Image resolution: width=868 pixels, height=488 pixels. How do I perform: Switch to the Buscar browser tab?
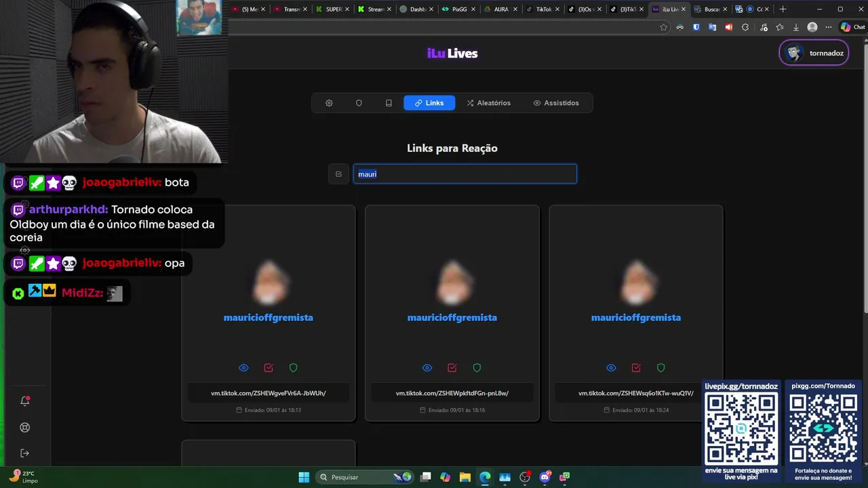[710, 9]
